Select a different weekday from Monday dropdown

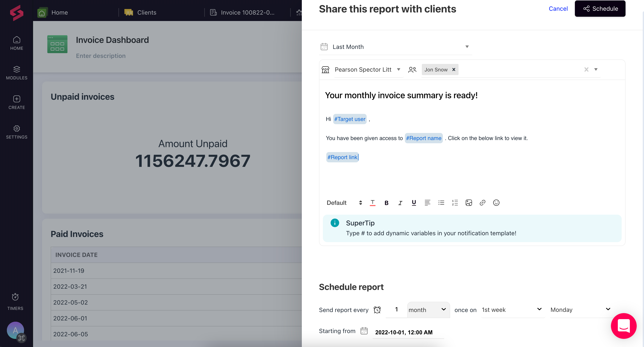(580, 310)
